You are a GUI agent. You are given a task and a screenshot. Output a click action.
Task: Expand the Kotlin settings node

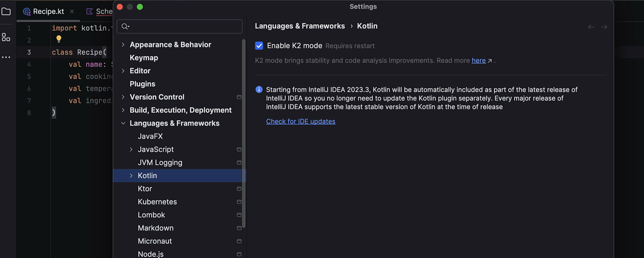131,175
